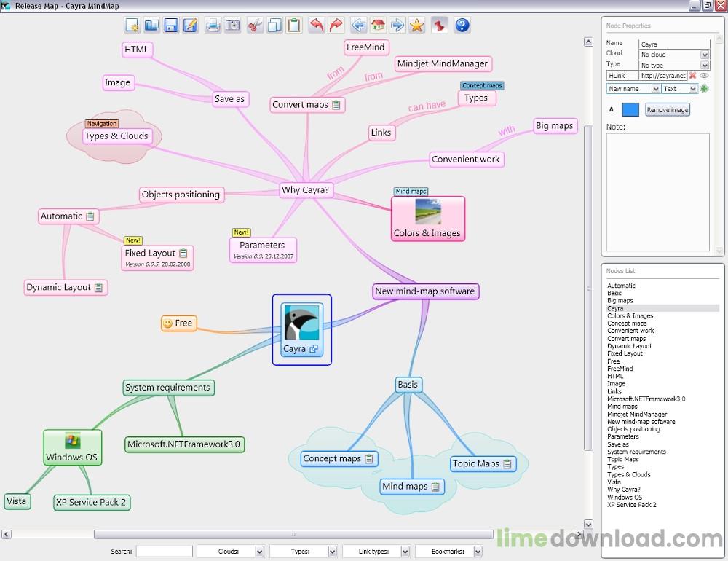
Task: Toggle the eye icon beside HLink field
Action: [704, 76]
